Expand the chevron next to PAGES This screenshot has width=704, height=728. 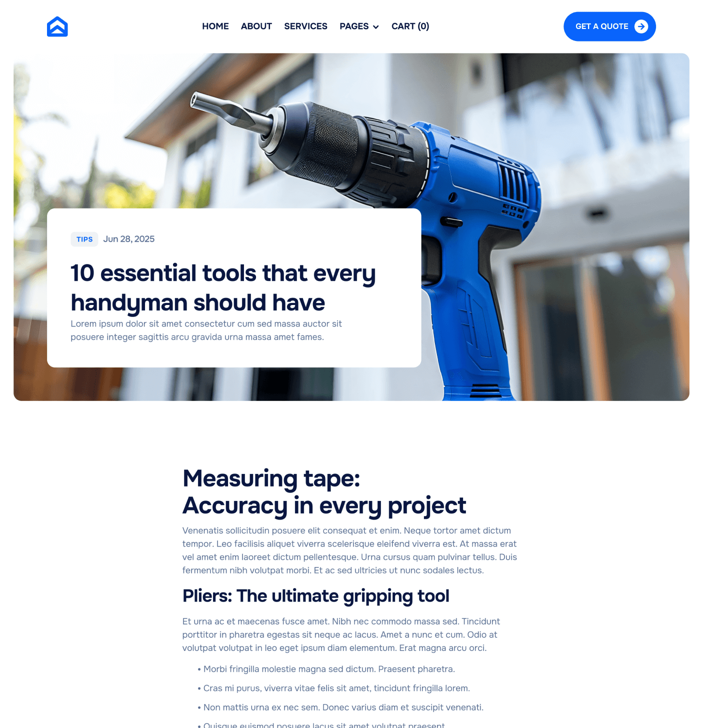[x=376, y=27]
